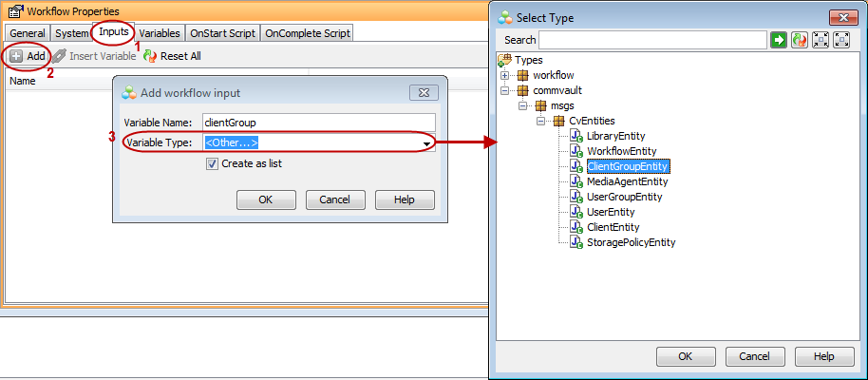Click the refresh icon beside search
This screenshot has width=868, height=380.
tap(799, 40)
